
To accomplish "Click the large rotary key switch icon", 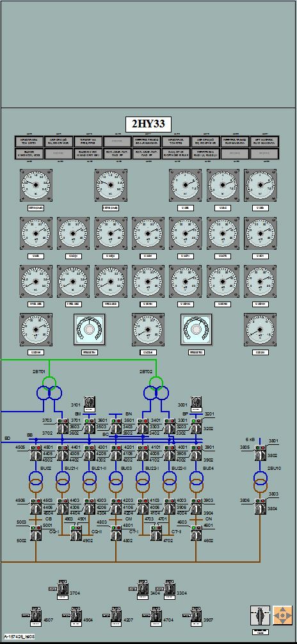I will tap(260, 616).
